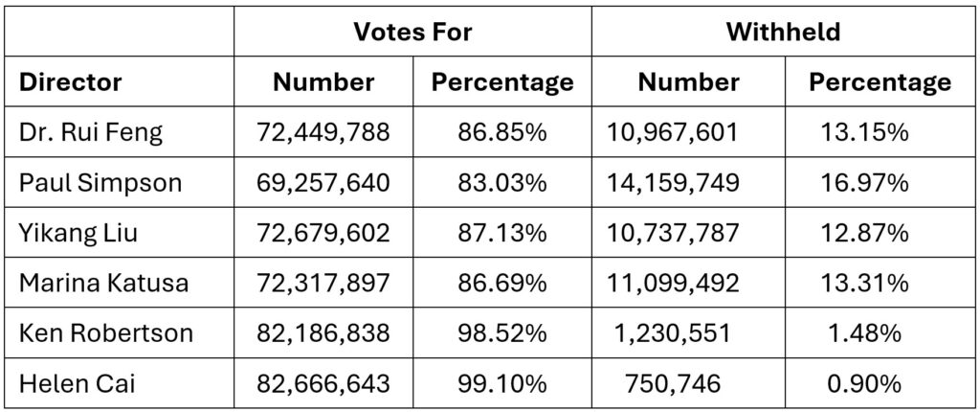Screen dimensions: 980x412
Task: Select the Dr. Rui Feng name cell
Action: 91,132
